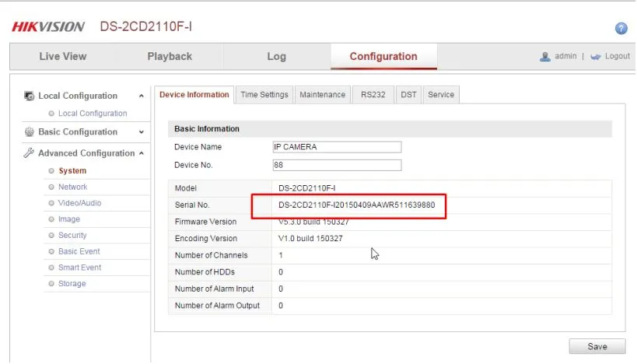Click the Logout link
Screen dimensions: 637x364
click(x=618, y=57)
